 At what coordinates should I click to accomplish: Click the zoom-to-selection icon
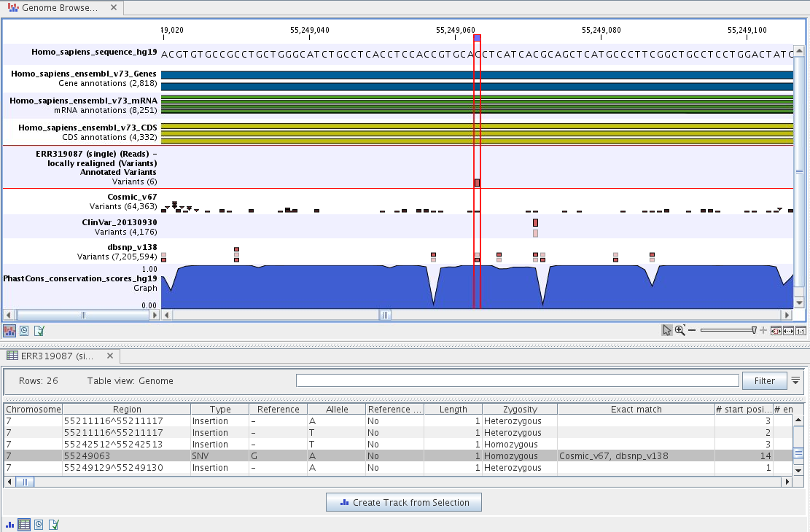(x=776, y=329)
